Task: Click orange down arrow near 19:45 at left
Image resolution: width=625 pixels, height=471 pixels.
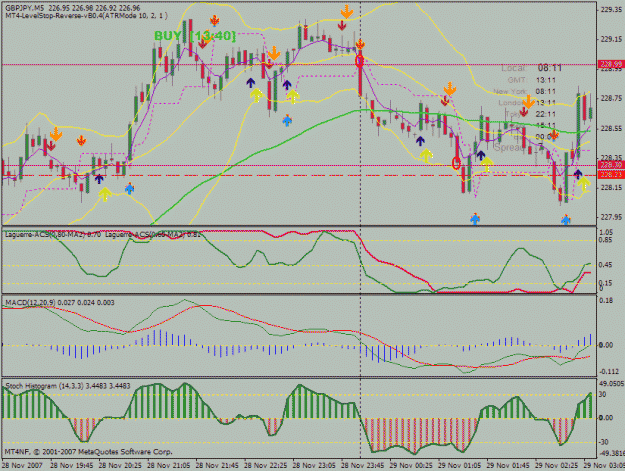Action: click(56, 134)
